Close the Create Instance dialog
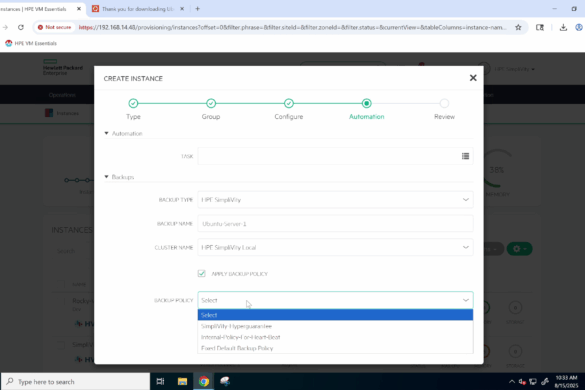This screenshot has width=585, height=390. pos(473,78)
